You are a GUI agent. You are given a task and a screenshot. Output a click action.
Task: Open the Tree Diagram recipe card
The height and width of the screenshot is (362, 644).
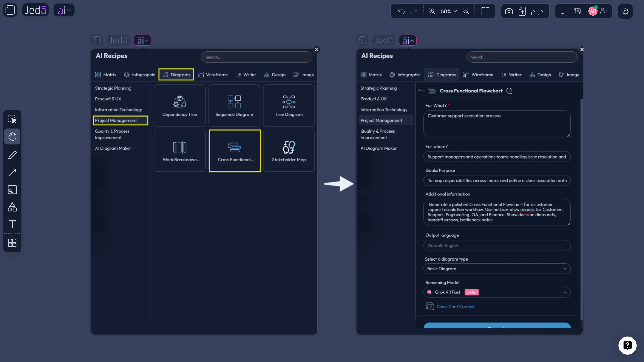click(289, 106)
